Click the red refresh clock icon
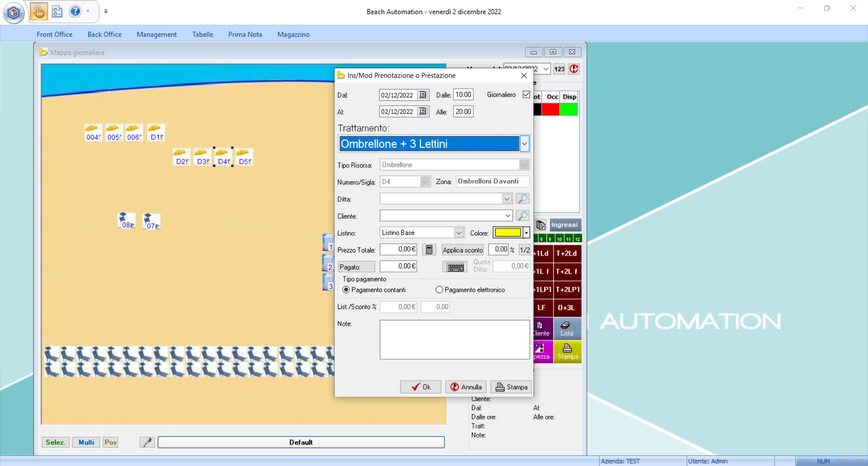 pos(574,69)
